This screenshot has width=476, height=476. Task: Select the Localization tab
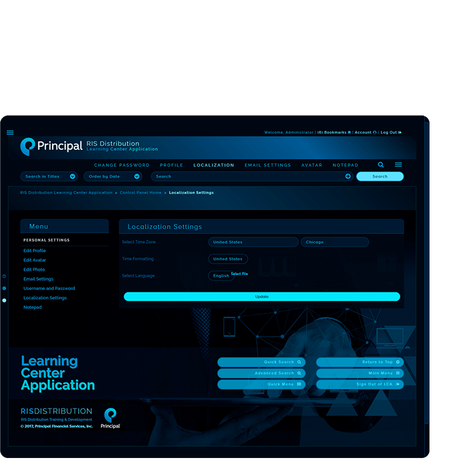214,165
